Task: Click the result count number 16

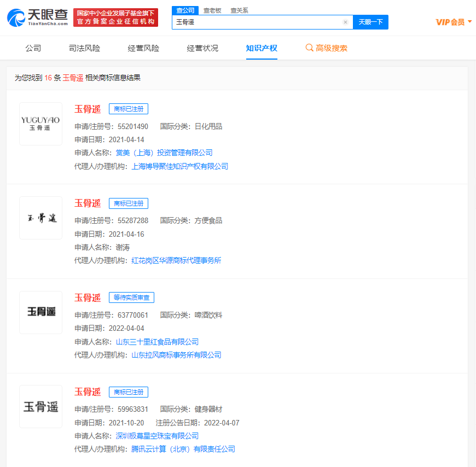Action: [x=48, y=78]
